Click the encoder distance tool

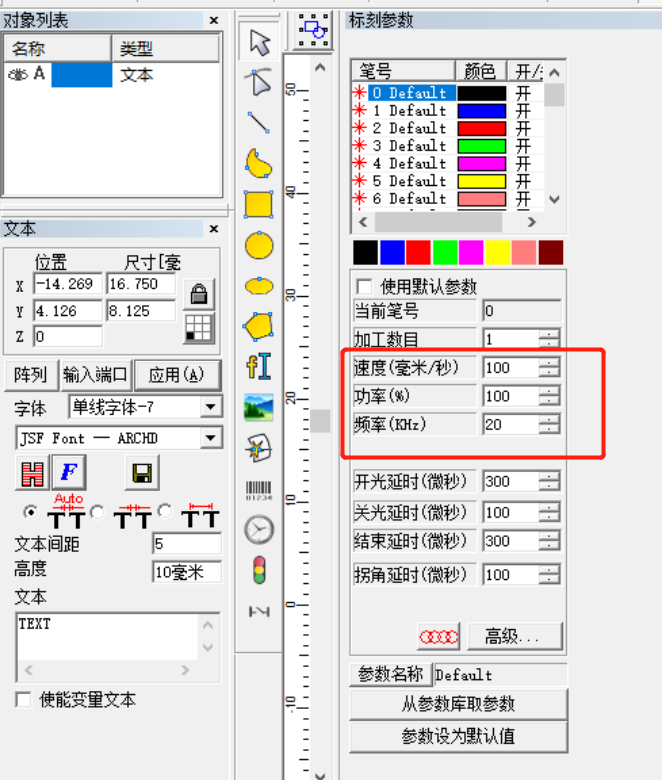click(x=259, y=611)
